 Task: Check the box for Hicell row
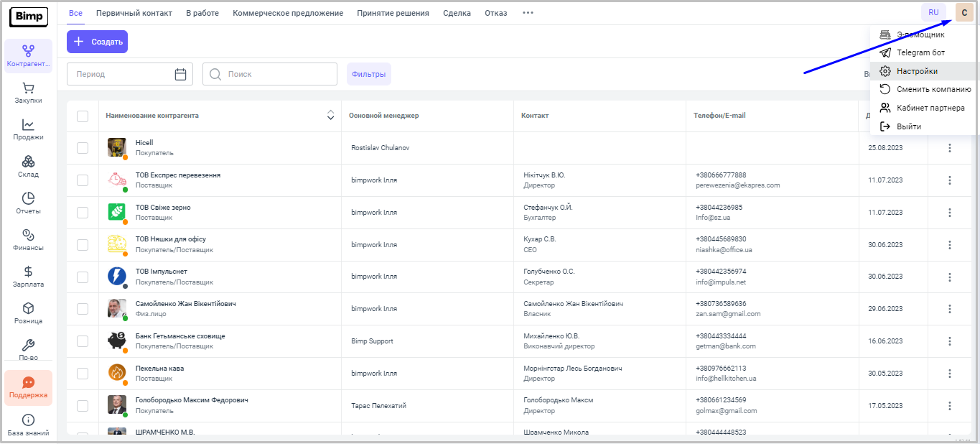[83, 148]
